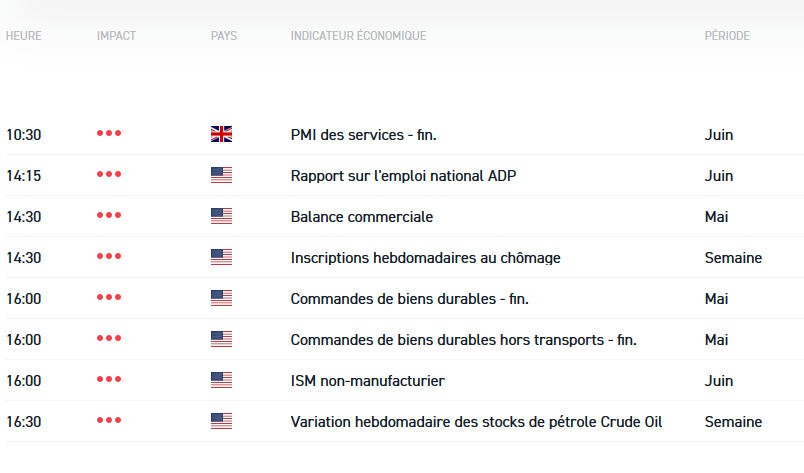Click the HEURE column header
The width and height of the screenshot is (804, 473).
pyautogui.click(x=23, y=36)
